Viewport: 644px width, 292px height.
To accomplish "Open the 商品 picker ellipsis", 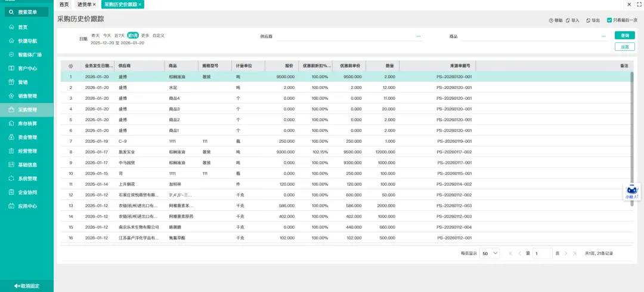I will point(603,36).
